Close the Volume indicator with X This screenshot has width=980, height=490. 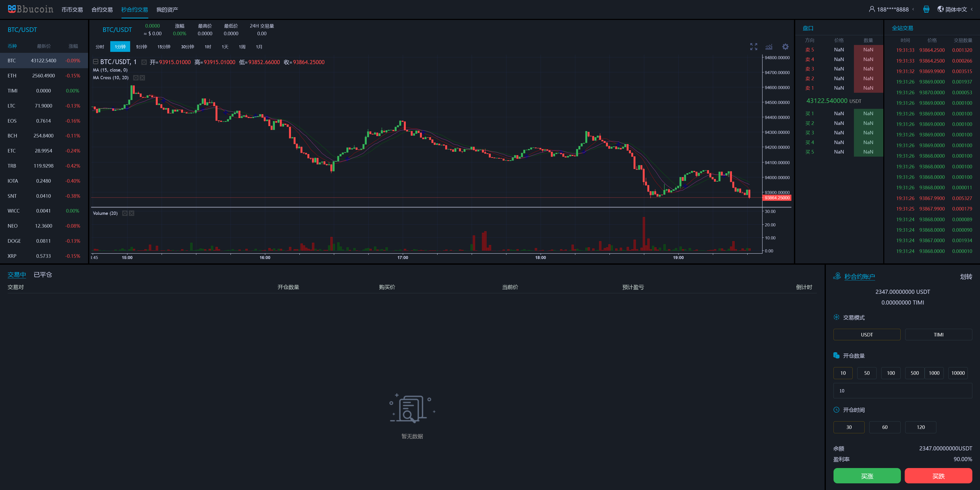click(132, 213)
